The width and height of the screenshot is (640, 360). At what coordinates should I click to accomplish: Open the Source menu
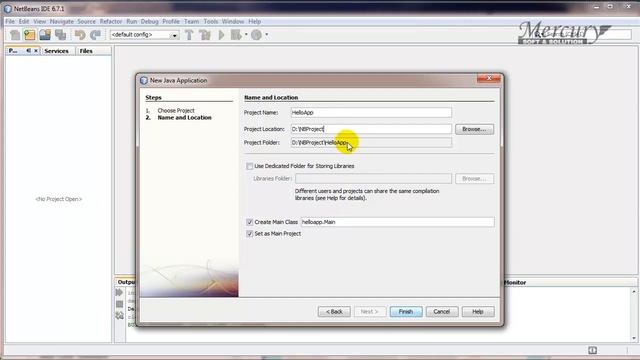pos(87,21)
